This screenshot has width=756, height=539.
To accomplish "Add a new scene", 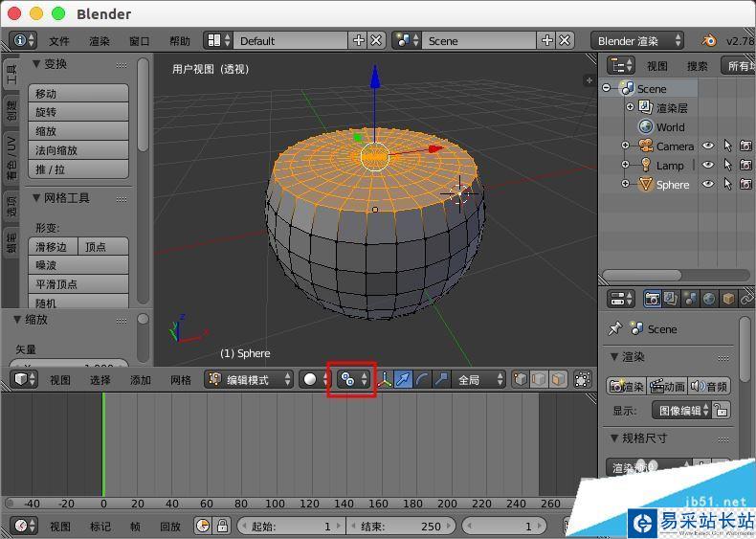I will 547,40.
